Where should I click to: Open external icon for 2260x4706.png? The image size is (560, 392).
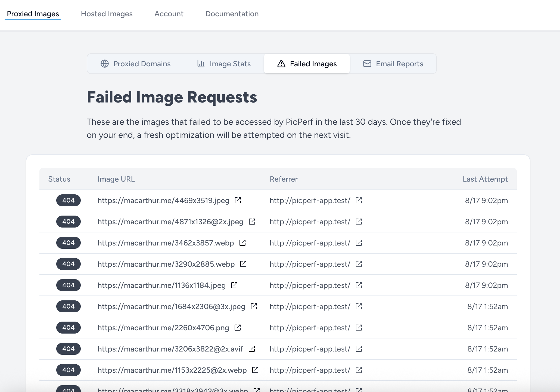(x=238, y=328)
